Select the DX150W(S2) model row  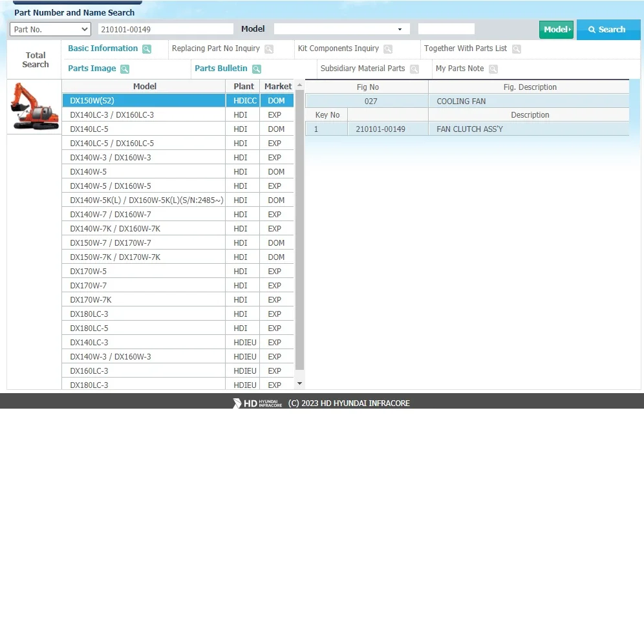point(178,101)
